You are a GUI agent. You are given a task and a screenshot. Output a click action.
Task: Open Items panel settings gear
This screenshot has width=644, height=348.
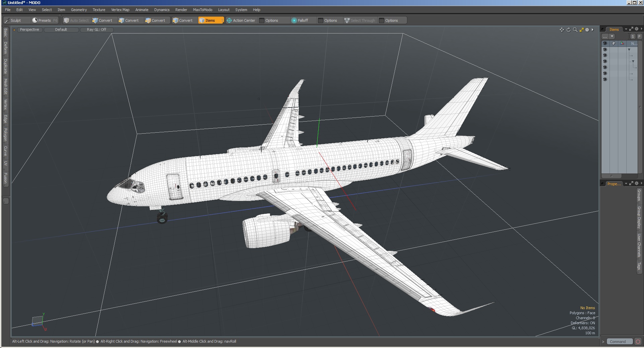click(637, 29)
